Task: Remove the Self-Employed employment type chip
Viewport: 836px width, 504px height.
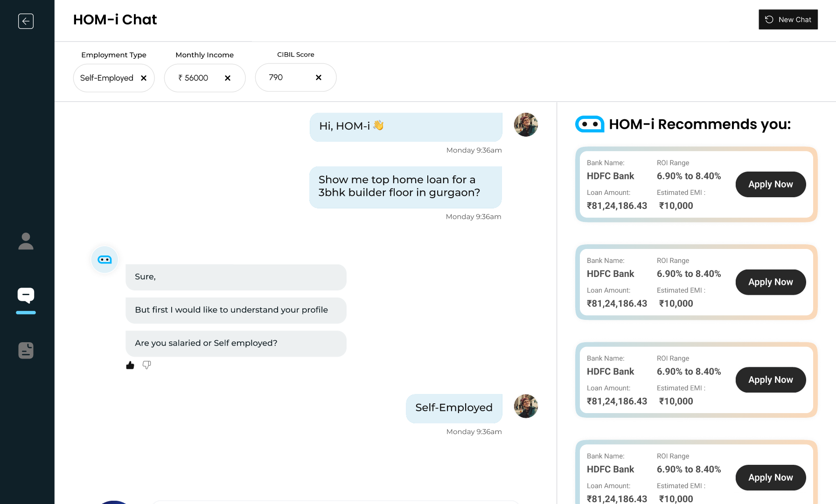Action: pyautogui.click(x=144, y=78)
